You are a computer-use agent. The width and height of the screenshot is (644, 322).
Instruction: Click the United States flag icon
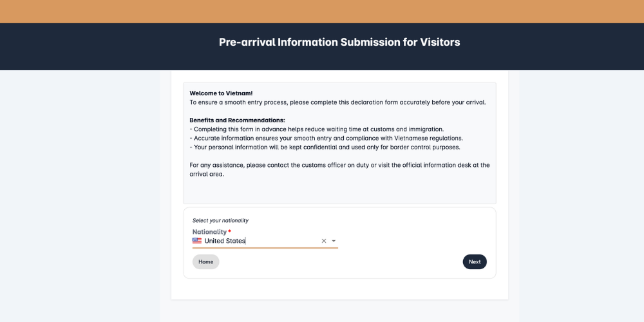(197, 241)
